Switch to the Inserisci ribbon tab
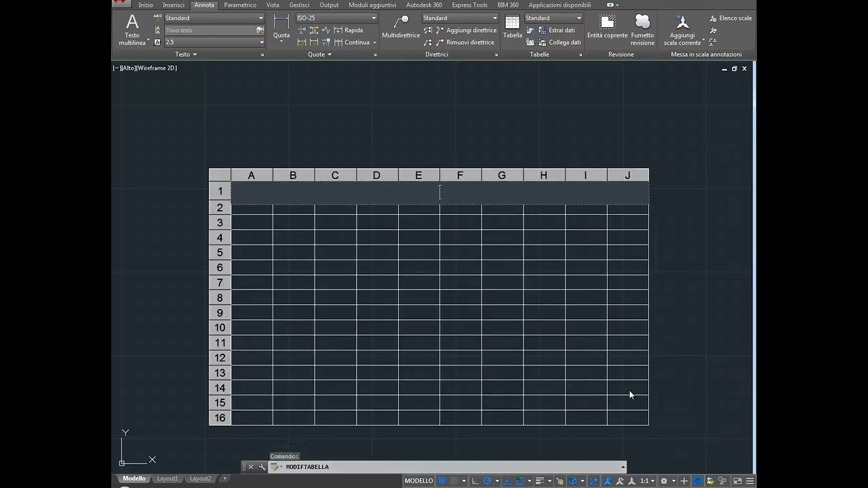 pyautogui.click(x=174, y=5)
